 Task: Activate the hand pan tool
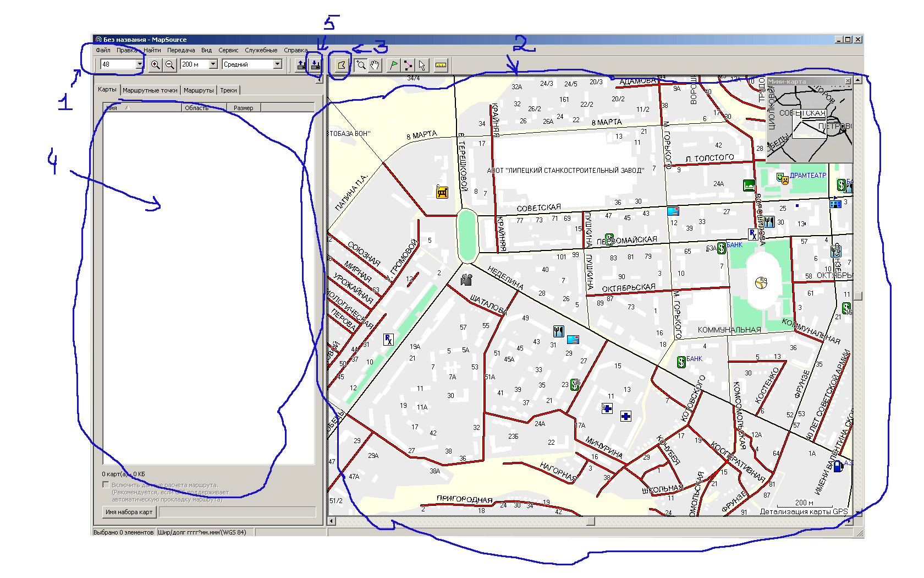coord(375,65)
